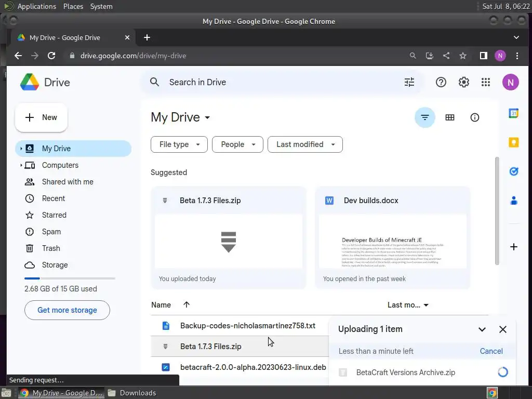Click the page vertical scrollbar
Screen dimensions: 532x399
pos(497,210)
